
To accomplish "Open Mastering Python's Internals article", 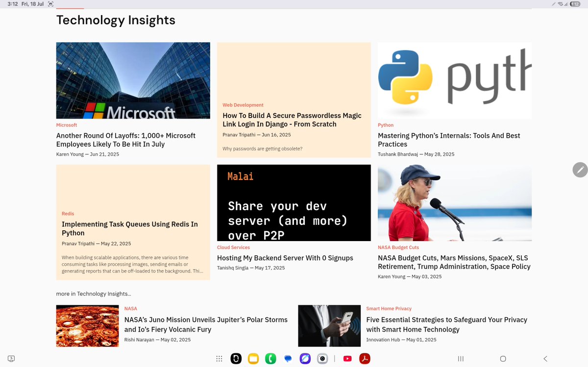I will (x=449, y=140).
